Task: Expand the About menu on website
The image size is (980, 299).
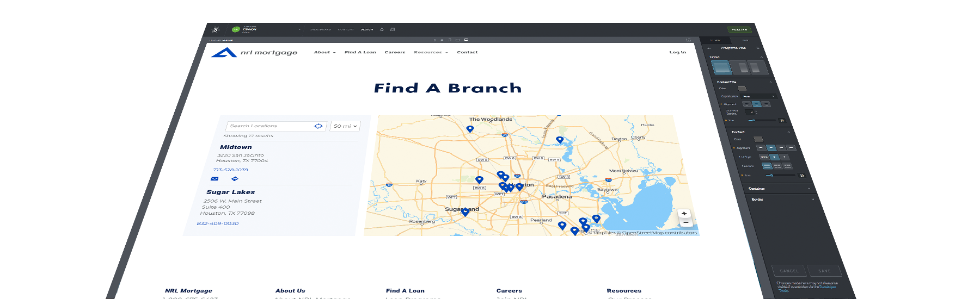Action: (x=324, y=52)
